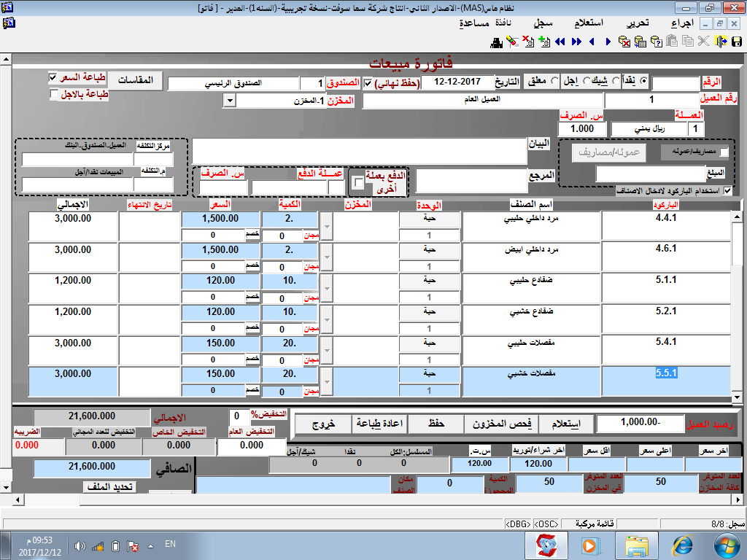Image resolution: width=747 pixels, height=560 pixels.
Task: Go to the last record with double-arrow icon
Action: 576,42
